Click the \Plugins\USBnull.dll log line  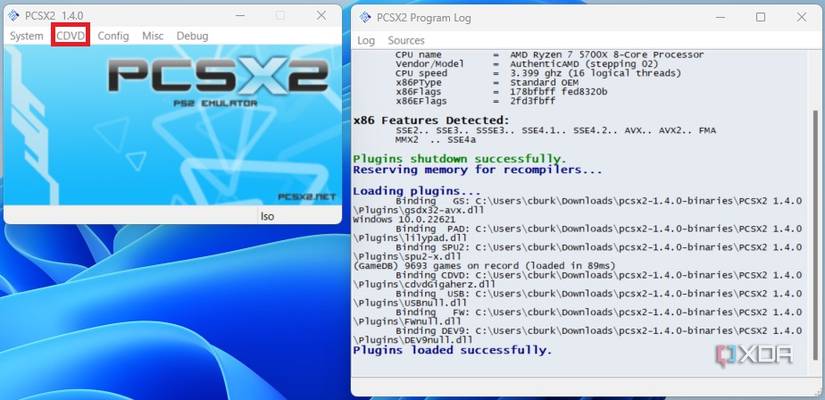tap(410, 303)
